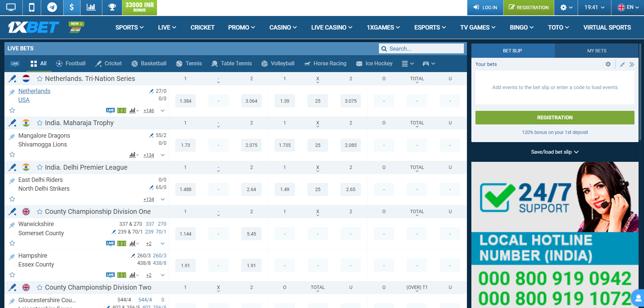The image size is (644, 308).
Task: Open the mobile phone app icon
Action: 32,7
